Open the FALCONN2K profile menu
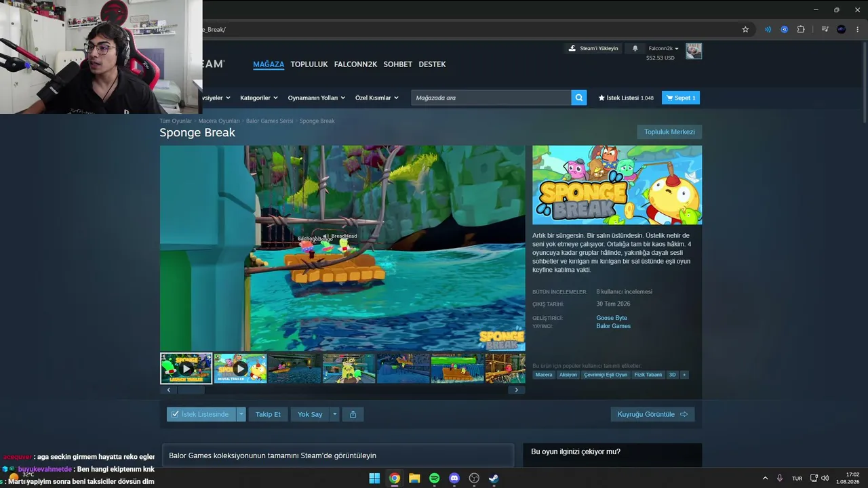868x488 pixels. 355,64
